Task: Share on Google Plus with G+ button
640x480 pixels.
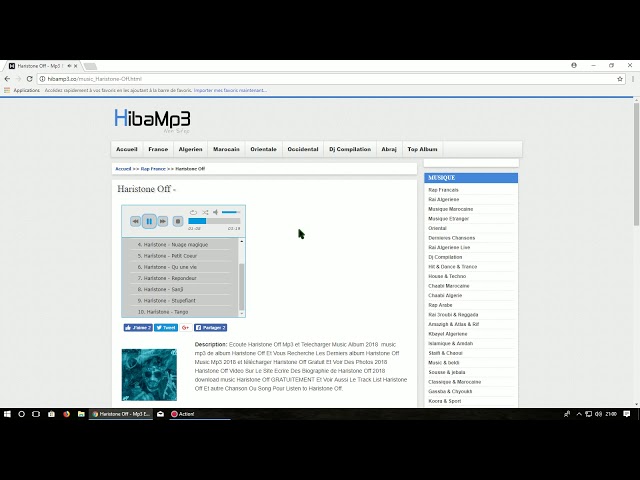Action: (x=186, y=328)
